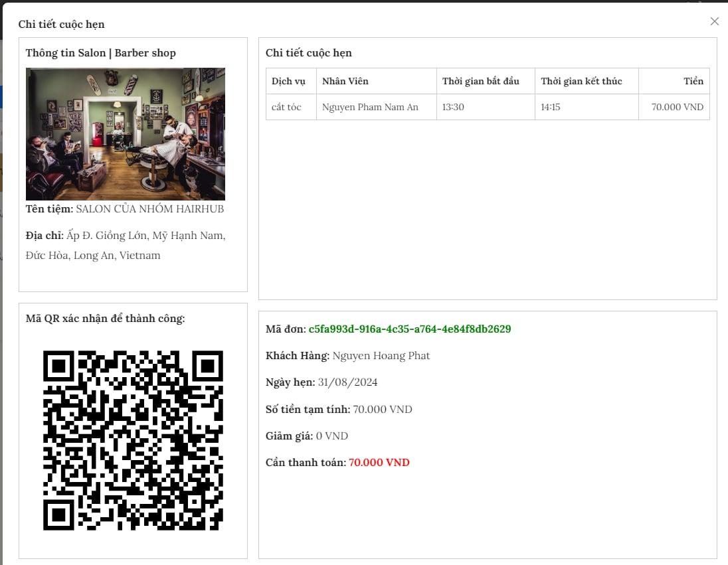Click salon name 'SALON CỦA NHÓM HAIRHUB'
728x565 pixels.
(150, 209)
